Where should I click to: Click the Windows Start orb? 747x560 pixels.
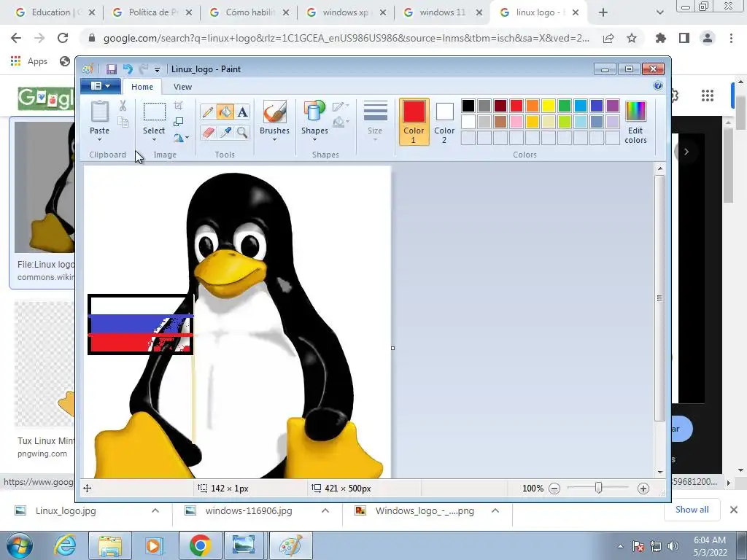(x=20, y=545)
